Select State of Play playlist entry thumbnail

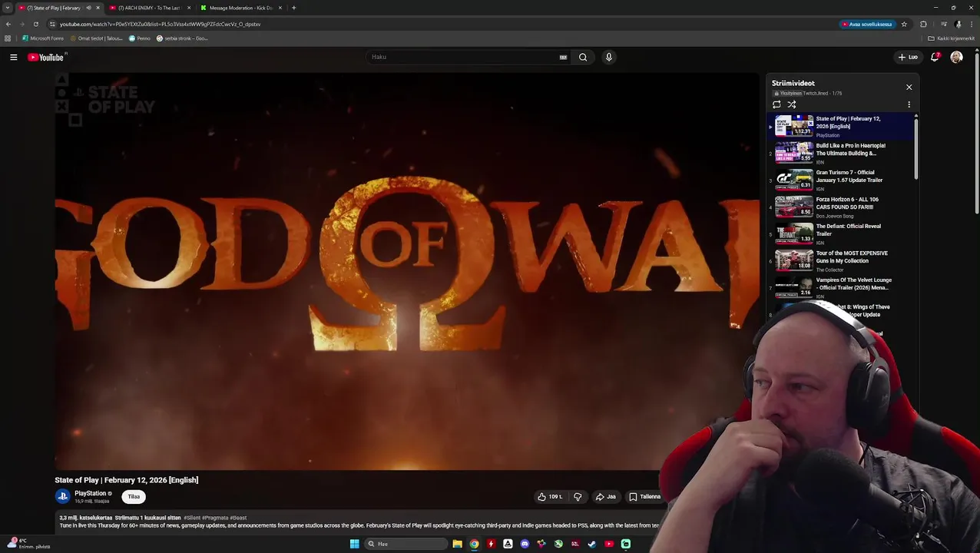793,125
